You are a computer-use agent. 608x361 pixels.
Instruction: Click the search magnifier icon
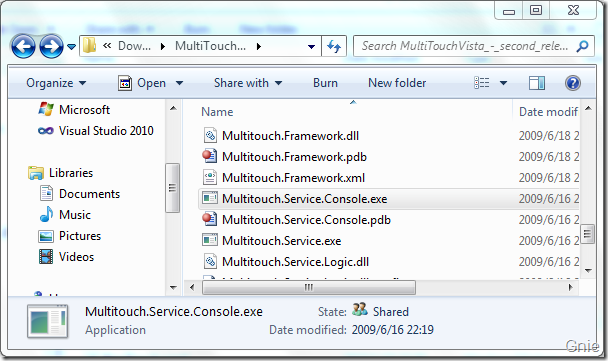[582, 47]
